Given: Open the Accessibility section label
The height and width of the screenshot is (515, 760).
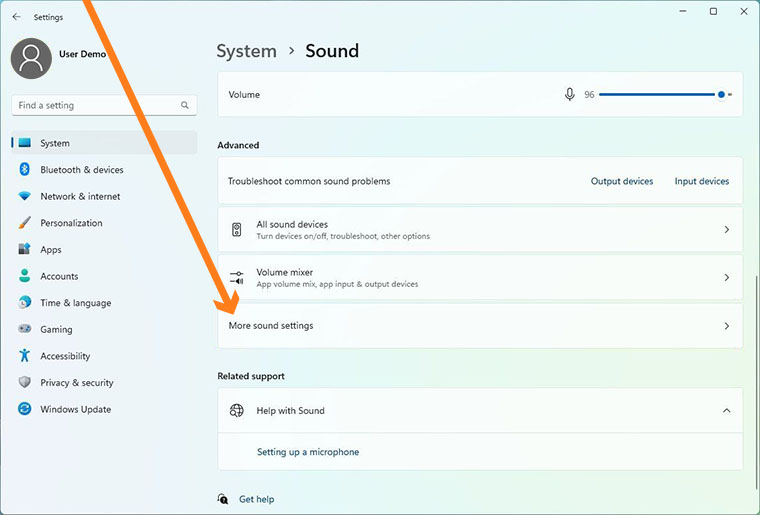Looking at the screenshot, I should click(65, 356).
